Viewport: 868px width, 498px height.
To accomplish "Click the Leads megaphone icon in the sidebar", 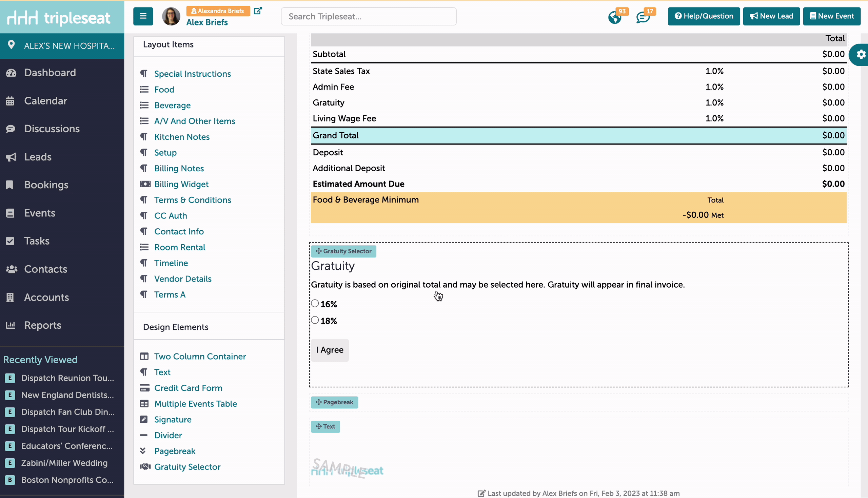I will [x=11, y=157].
